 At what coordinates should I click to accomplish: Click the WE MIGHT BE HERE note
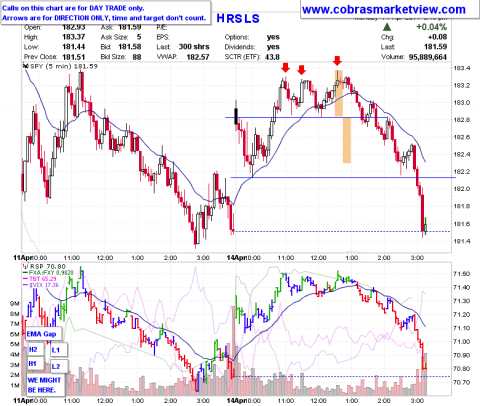(x=46, y=385)
